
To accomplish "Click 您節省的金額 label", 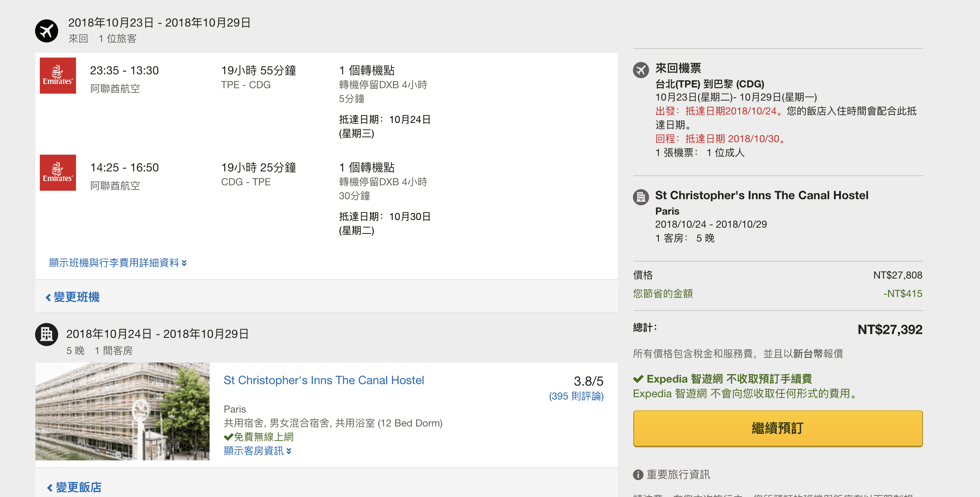I will tap(663, 294).
